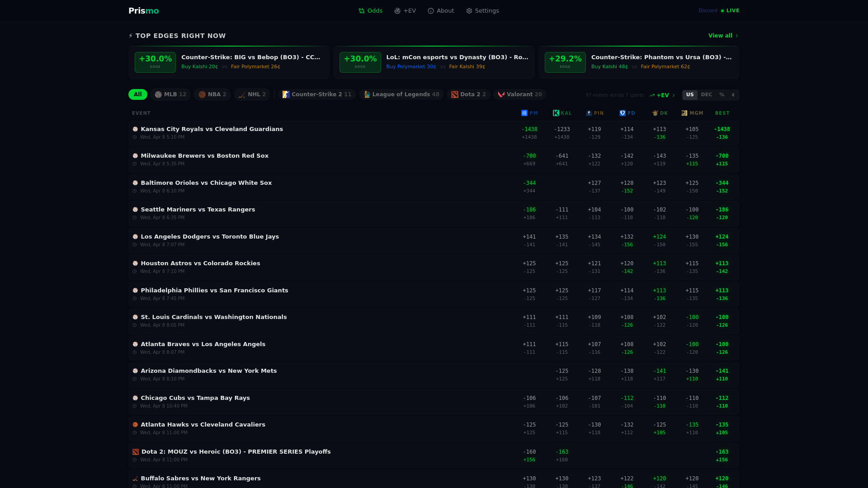Click the DK DraftKings column icon
Screen dimensions: 868x488
655,113
